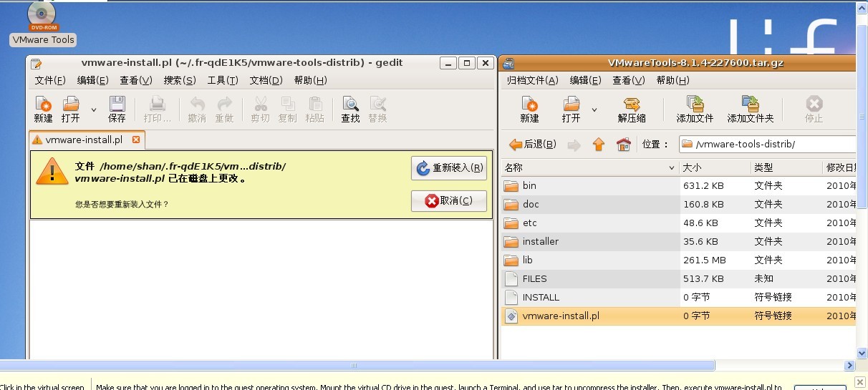Click the 631.2 KB size cell
This screenshot has height=390, width=868.
point(703,185)
